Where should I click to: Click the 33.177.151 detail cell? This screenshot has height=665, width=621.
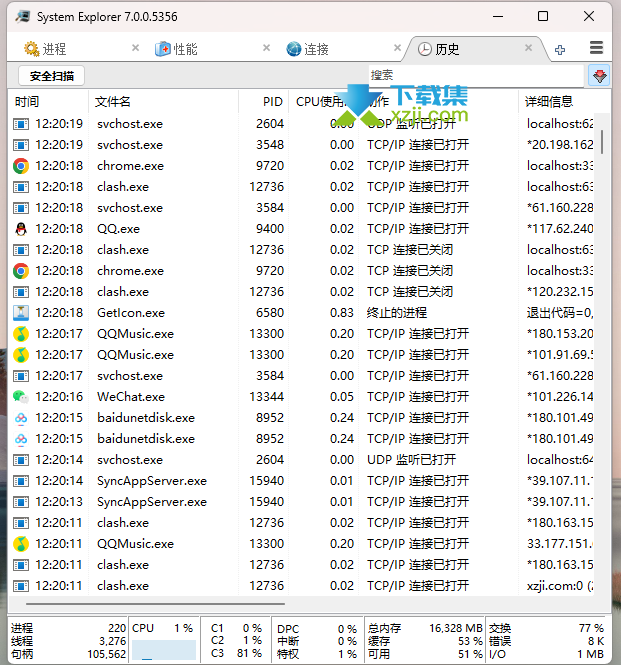click(x=560, y=544)
